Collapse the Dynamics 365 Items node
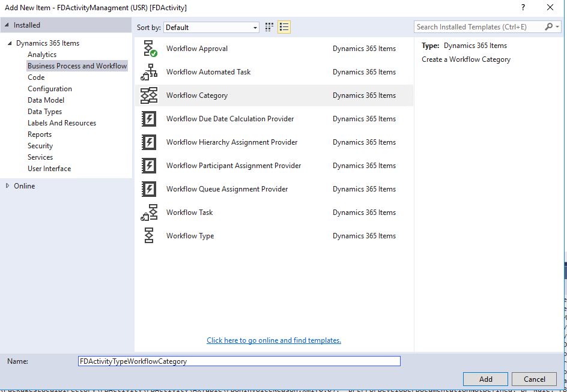Viewport: 567px width, 392px height. point(10,43)
